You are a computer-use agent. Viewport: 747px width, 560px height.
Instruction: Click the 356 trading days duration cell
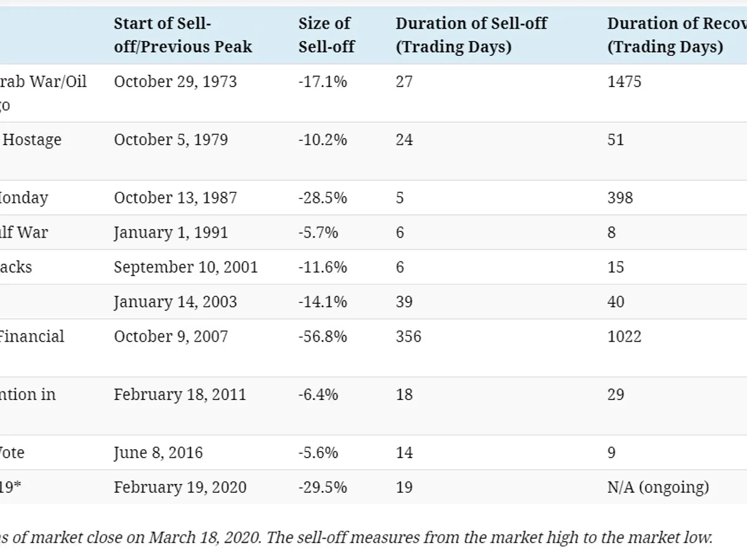click(408, 337)
